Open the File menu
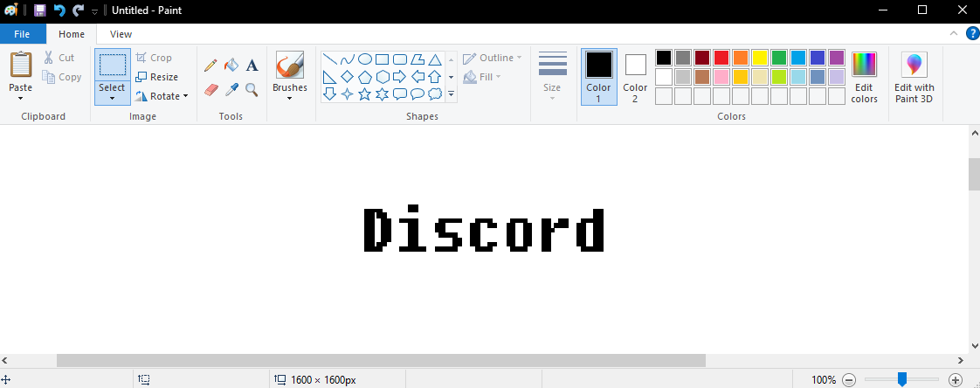This screenshot has width=980, height=388. click(x=22, y=34)
